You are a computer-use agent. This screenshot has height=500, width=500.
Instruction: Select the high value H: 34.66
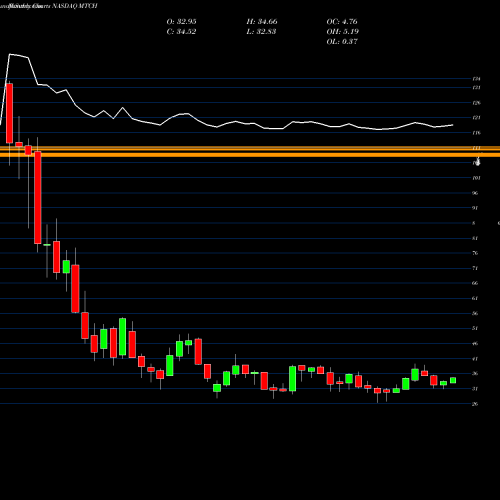(262, 22)
